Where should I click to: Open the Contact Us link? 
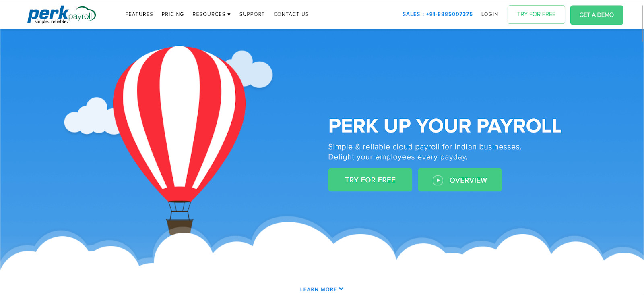pyautogui.click(x=291, y=14)
